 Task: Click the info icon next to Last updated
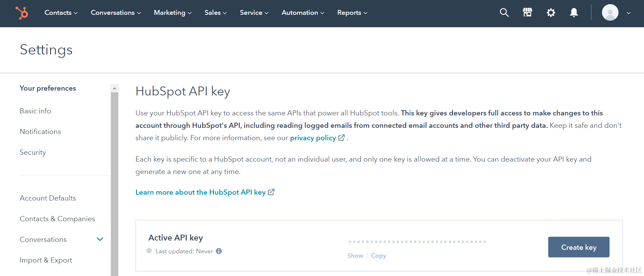tap(219, 251)
